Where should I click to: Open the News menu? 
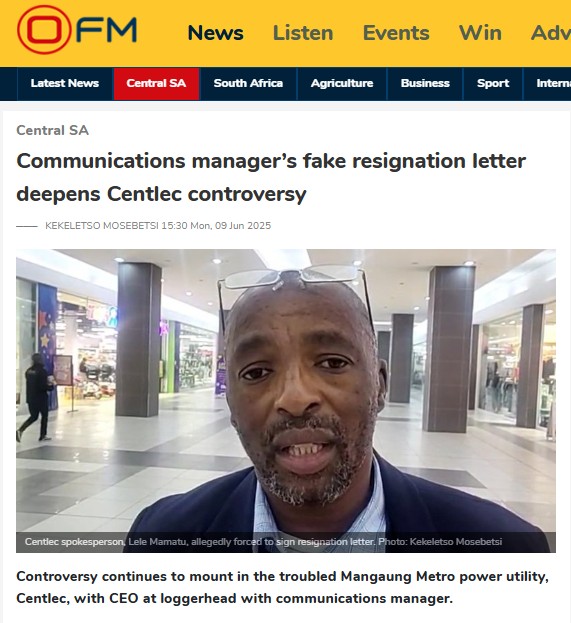pyautogui.click(x=215, y=33)
